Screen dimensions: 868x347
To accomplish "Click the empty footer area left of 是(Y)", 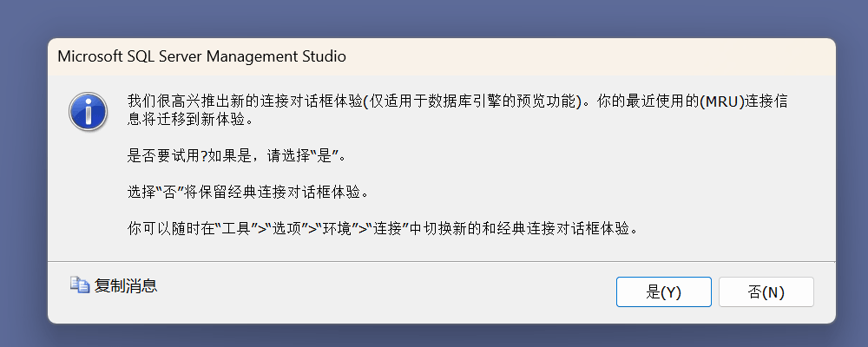I will 386,291.
